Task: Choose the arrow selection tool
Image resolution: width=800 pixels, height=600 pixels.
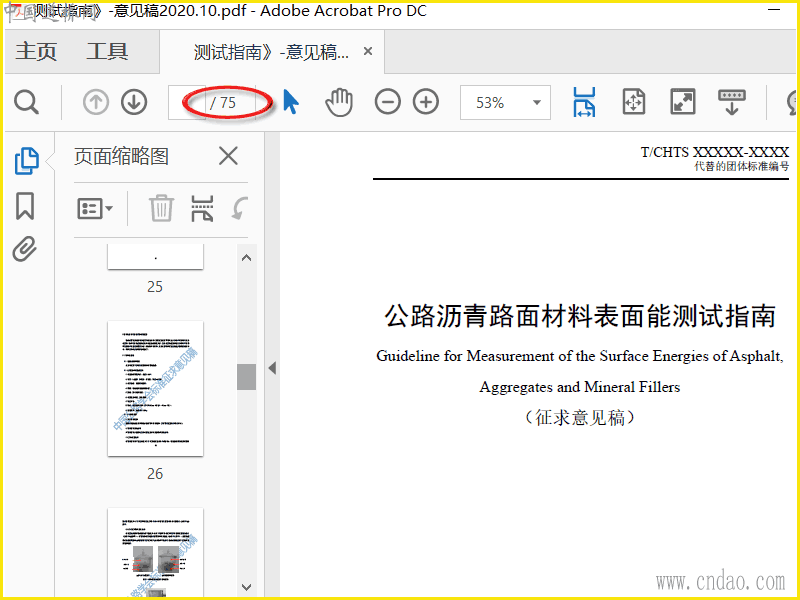Action: 291,102
